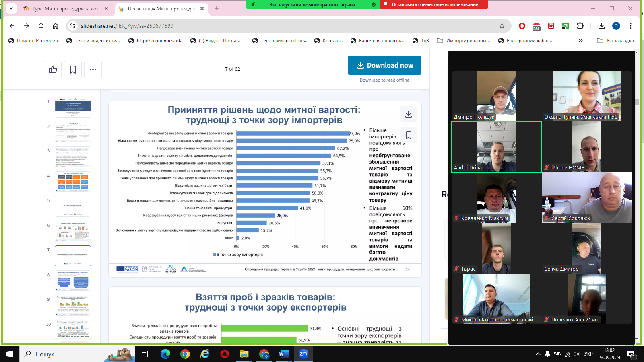Open File Explorer from the taskbar
This screenshot has height=362, width=644.
[244, 354]
